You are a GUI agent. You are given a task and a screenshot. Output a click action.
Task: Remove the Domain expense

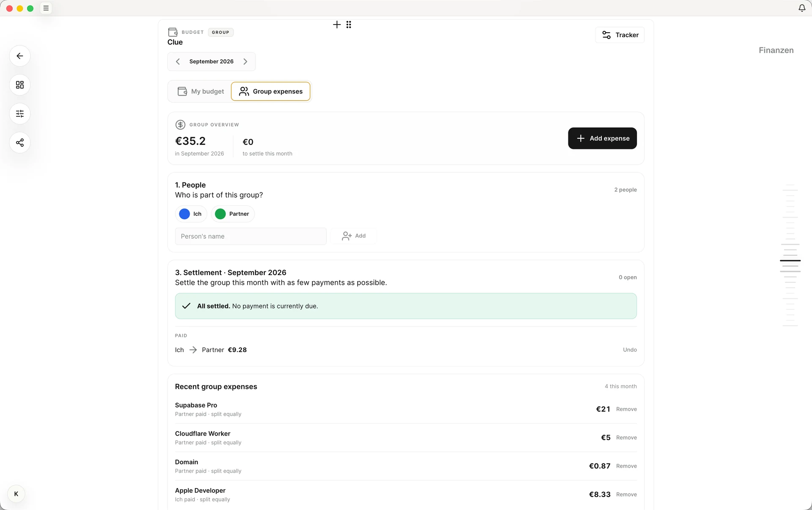point(626,466)
